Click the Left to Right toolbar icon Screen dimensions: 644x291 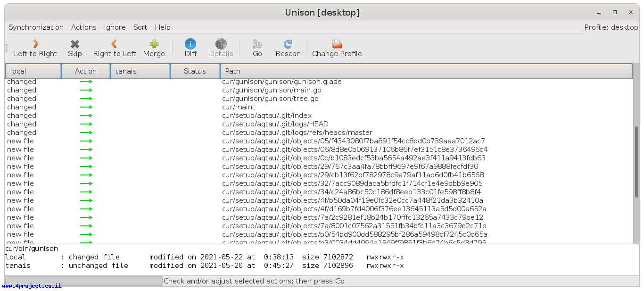click(35, 44)
